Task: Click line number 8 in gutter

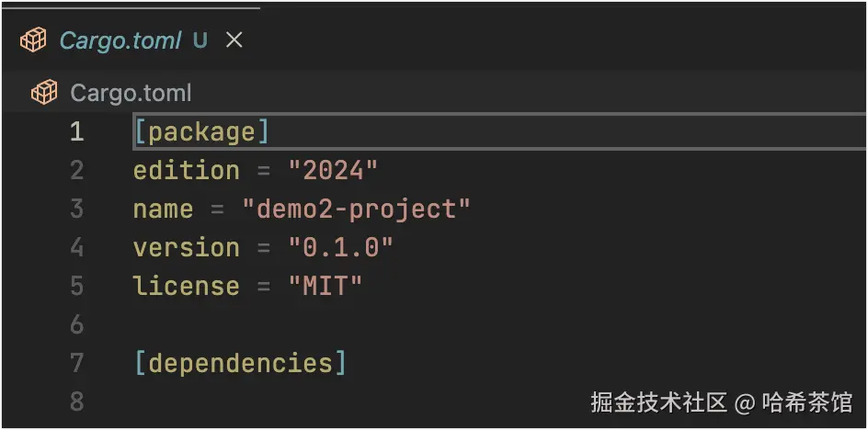Action: click(76, 402)
